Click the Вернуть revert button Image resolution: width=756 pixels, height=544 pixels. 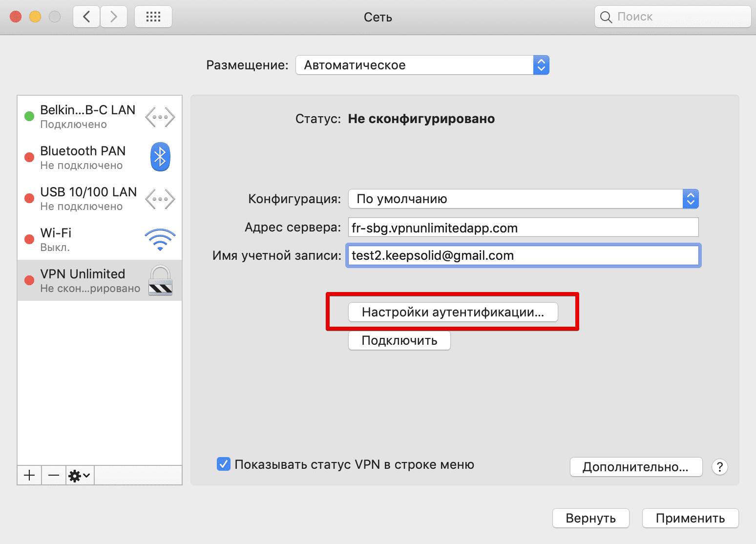pyautogui.click(x=590, y=518)
